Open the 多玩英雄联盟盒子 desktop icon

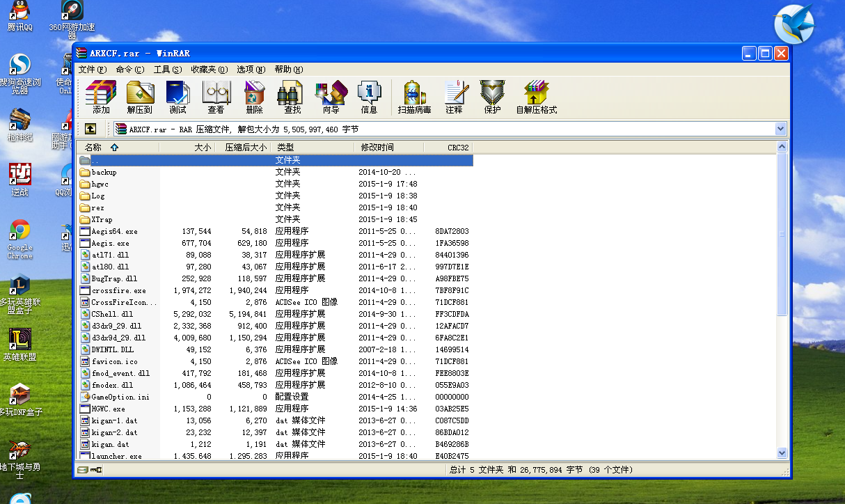click(19, 294)
